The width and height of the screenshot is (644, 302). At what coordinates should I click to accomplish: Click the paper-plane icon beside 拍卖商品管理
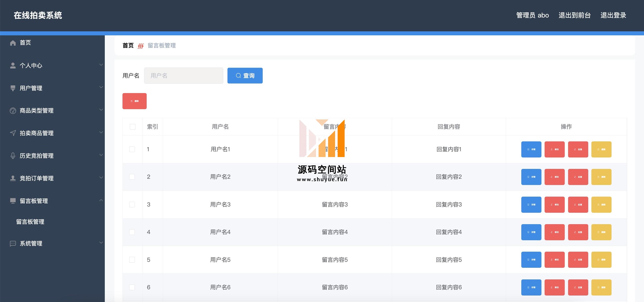click(x=13, y=133)
